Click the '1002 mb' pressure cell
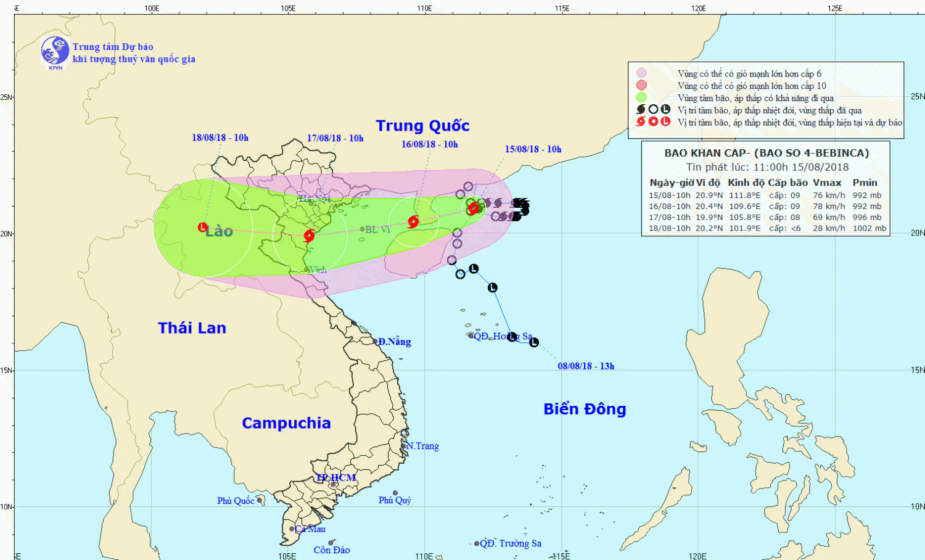Viewport: 925px width, 560px height. click(869, 228)
